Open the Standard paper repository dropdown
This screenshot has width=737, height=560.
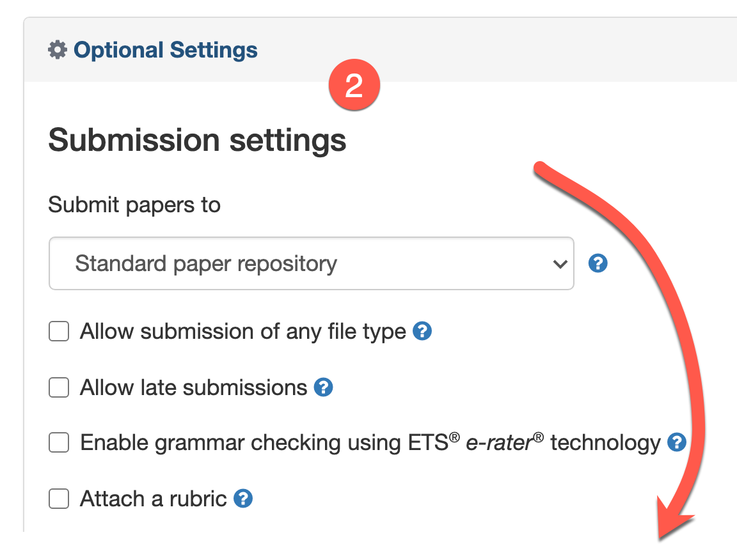point(311,263)
